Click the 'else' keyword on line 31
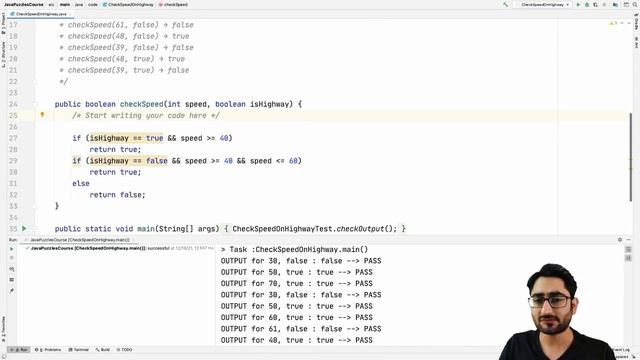This screenshot has width=640, height=360. (x=81, y=183)
